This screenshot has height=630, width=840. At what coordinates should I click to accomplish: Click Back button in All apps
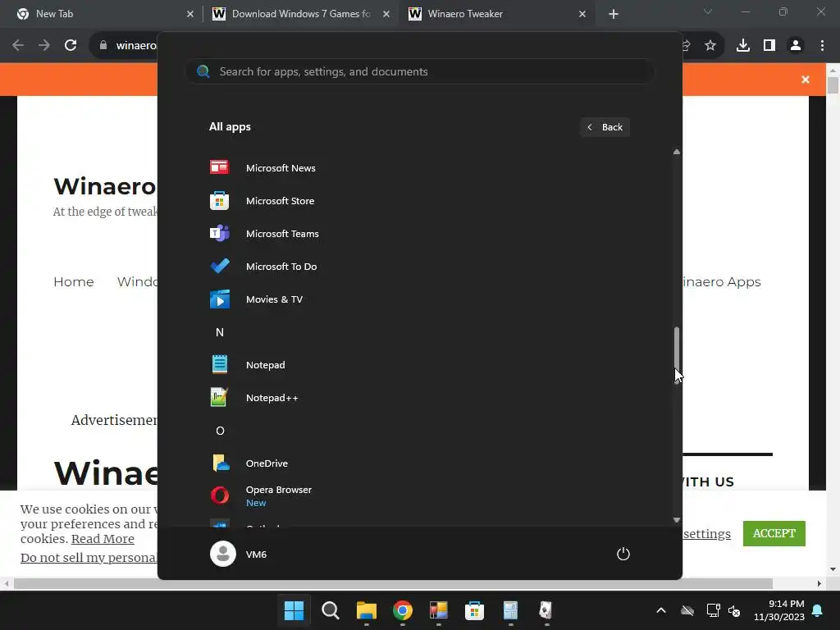605,127
